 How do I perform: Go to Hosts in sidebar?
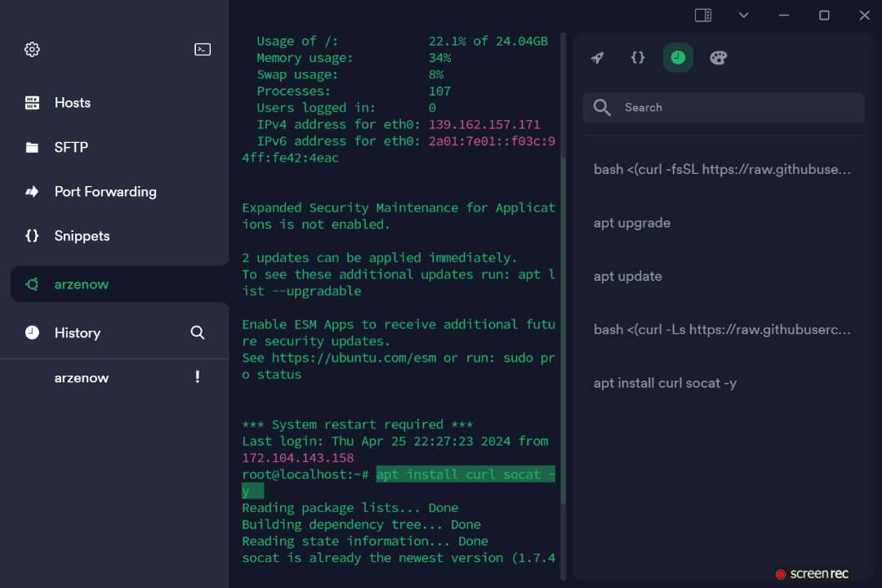[72, 103]
